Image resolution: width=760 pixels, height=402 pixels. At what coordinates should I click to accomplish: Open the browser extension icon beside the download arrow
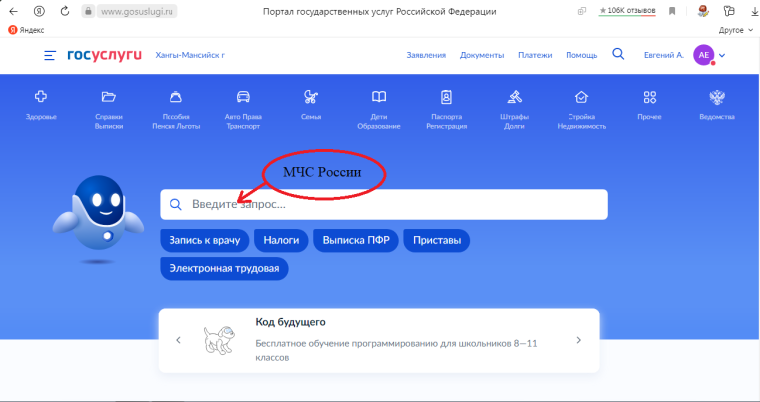728,11
